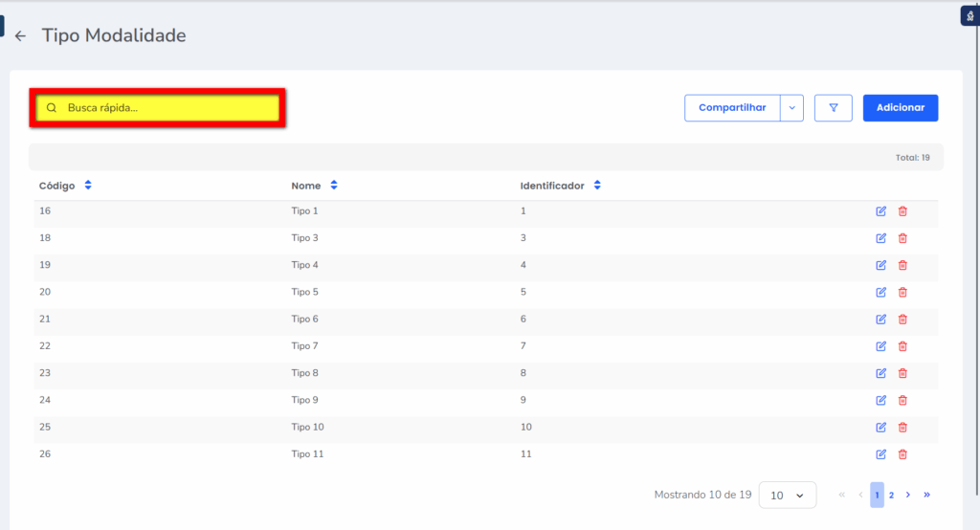Edit the Tipo 5 entry
Viewport: 980px width, 530px height.
(880, 292)
